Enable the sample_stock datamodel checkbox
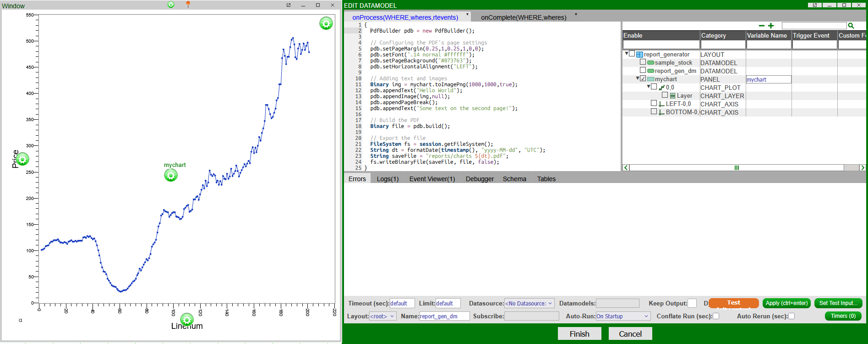Screen dimensions: 868x344 (x=643, y=62)
